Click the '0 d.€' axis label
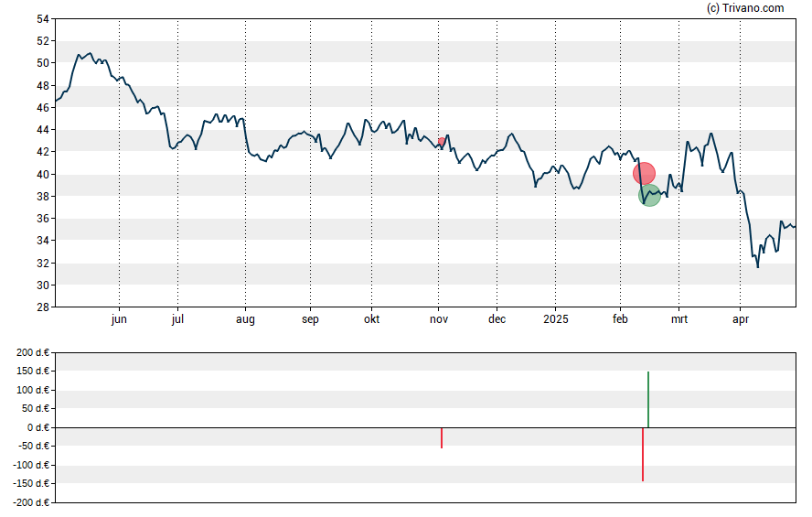Screen dimensions: 812x517 tap(38, 428)
